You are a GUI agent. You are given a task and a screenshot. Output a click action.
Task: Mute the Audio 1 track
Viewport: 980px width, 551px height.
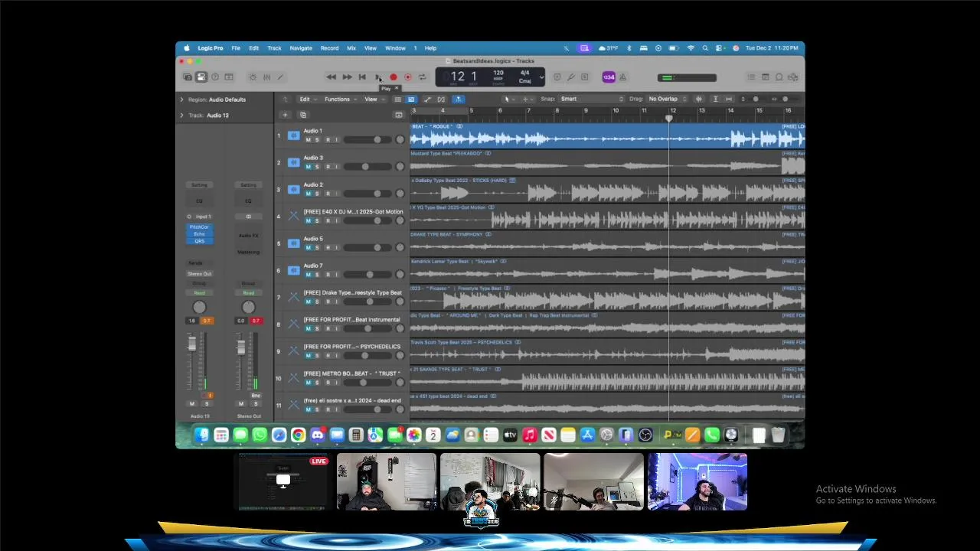pos(308,140)
